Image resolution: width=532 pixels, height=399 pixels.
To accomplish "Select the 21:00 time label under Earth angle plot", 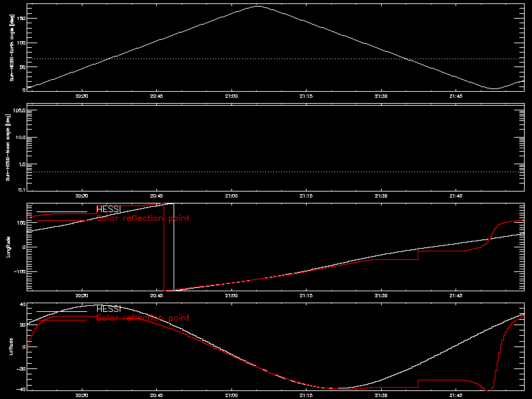I will pos(231,96).
